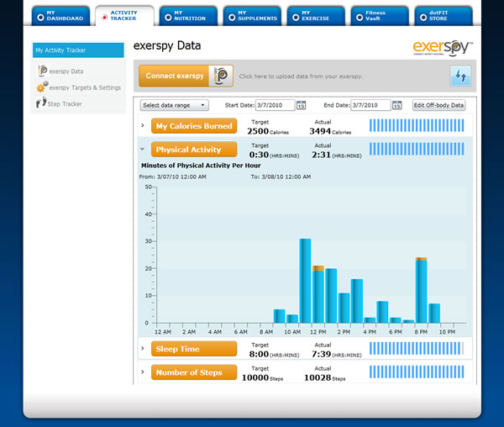Image resolution: width=504 pixels, height=427 pixels.
Task: Open the End Date calendar picker icon
Action: click(x=398, y=105)
